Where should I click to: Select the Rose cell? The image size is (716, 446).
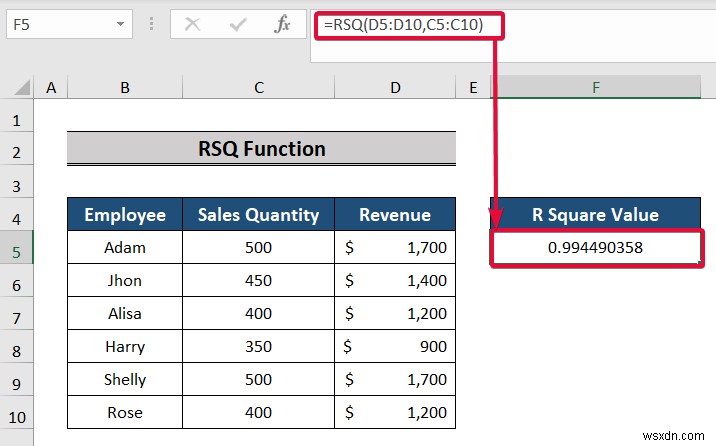[125, 412]
